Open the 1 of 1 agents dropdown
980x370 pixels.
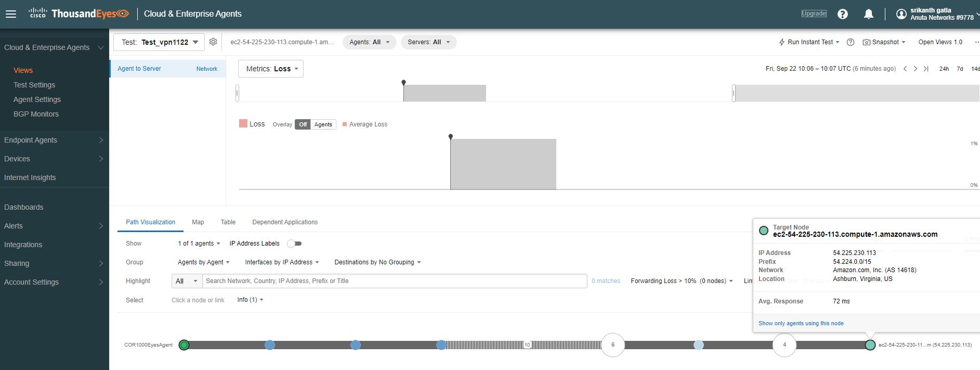point(199,244)
